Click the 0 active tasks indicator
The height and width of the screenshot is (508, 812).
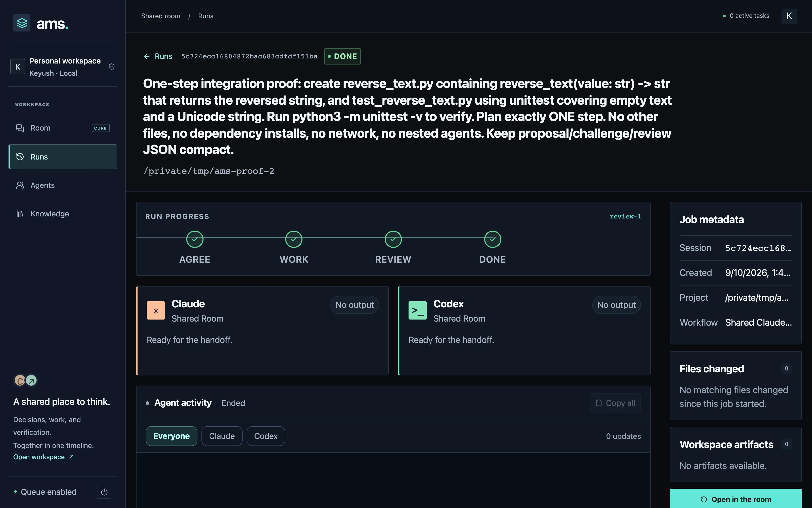746,16
